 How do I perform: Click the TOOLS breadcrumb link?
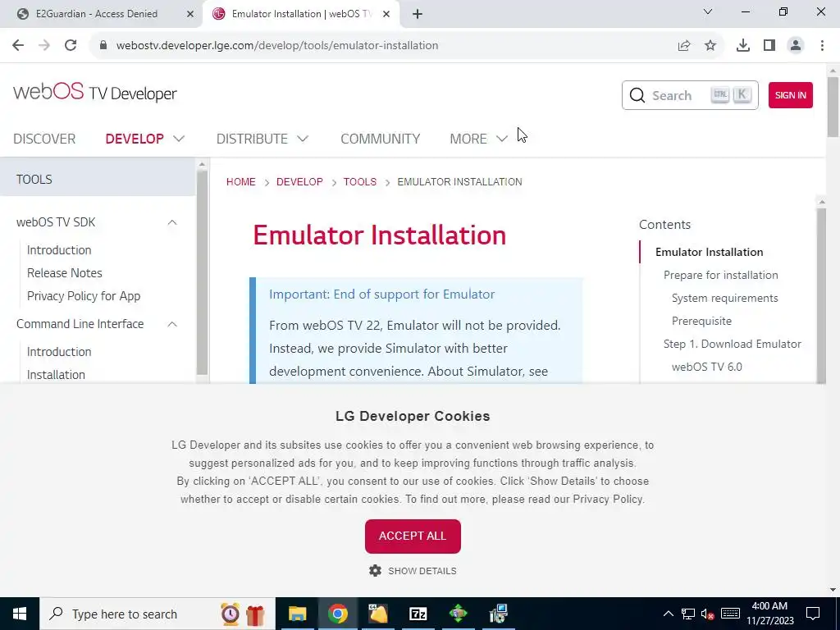click(x=360, y=181)
